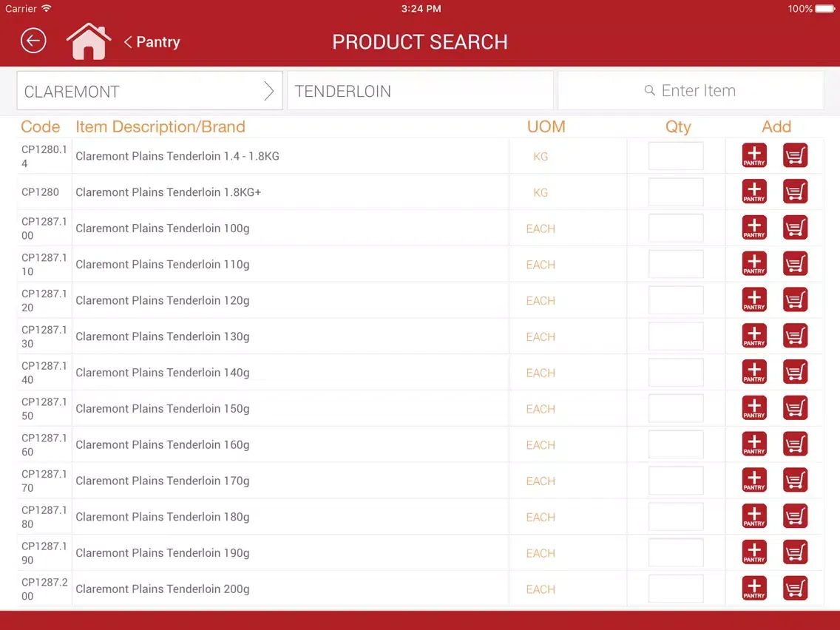Viewport: 840px width, 630px height.
Task: Click KG unit for Tenderloin 1.8KG+
Action: click(x=541, y=192)
